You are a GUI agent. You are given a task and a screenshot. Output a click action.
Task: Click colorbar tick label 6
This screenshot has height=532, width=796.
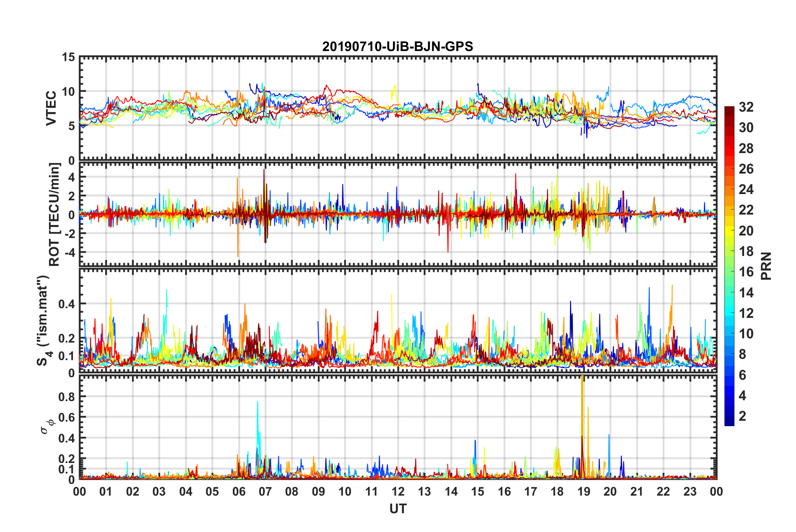(x=742, y=375)
